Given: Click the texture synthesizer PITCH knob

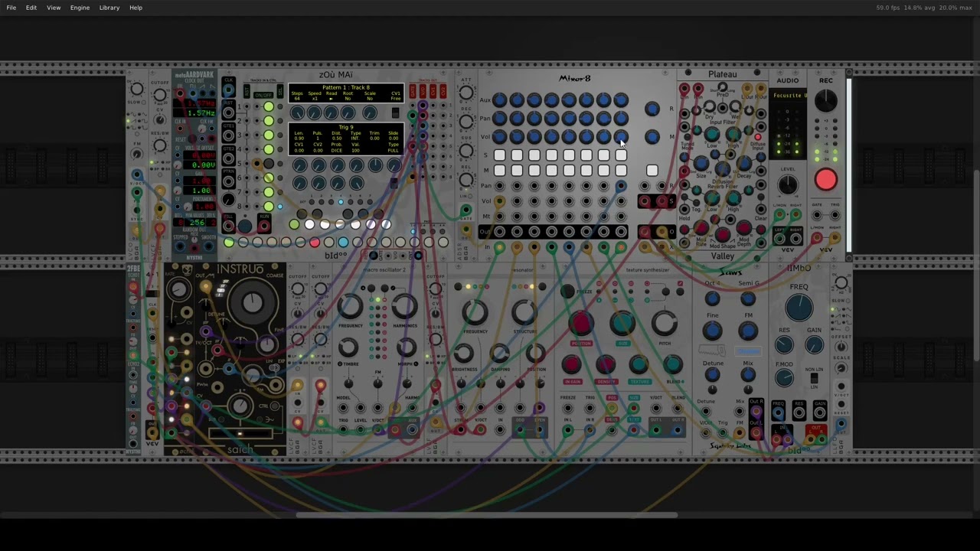Looking at the screenshot, I should (x=664, y=324).
